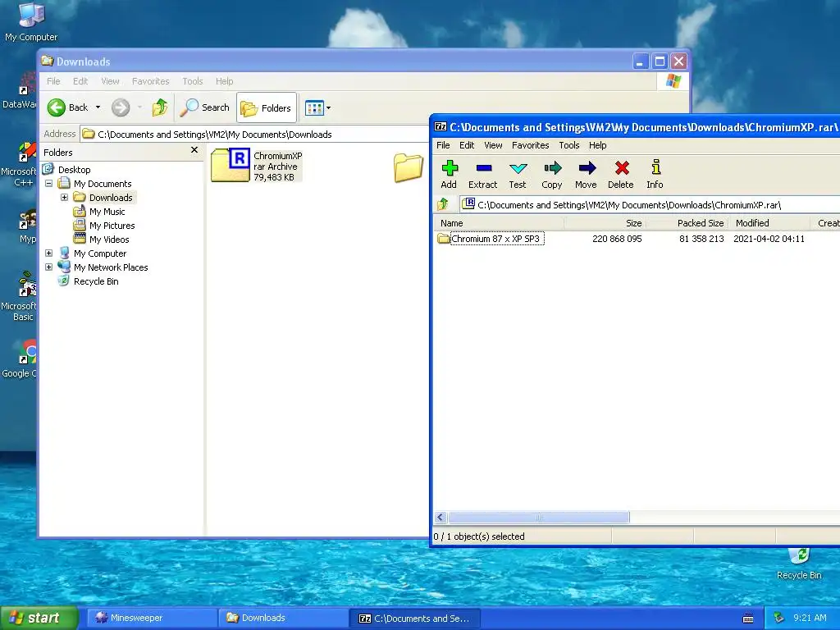Viewport: 840px width, 630px height.
Task: Click the 7-Zip address path field
Action: (x=650, y=204)
